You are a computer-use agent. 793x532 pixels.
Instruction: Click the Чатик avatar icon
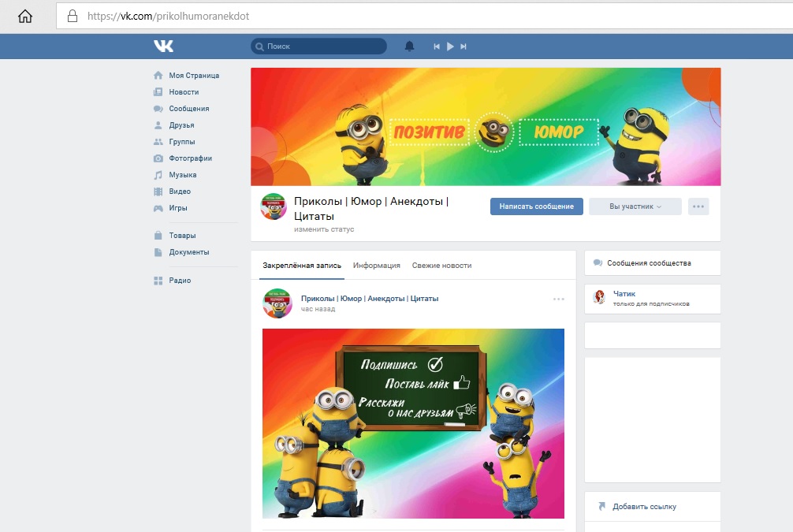click(599, 297)
